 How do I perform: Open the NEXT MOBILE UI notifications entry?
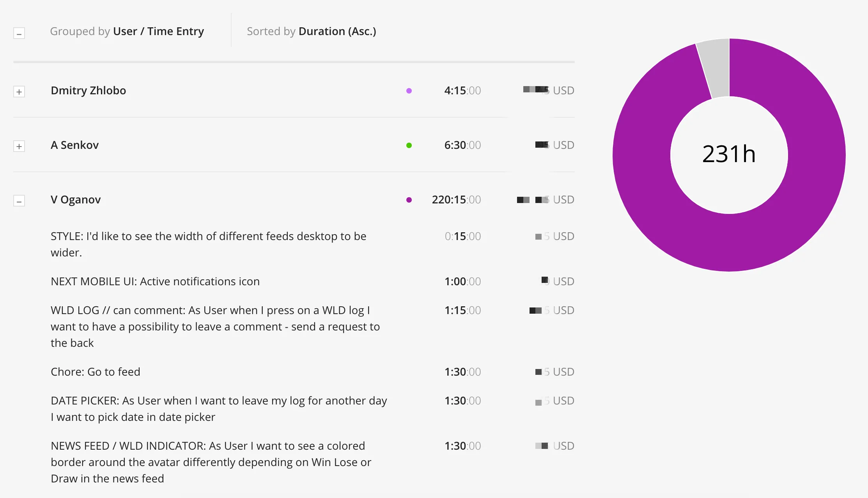(x=155, y=281)
